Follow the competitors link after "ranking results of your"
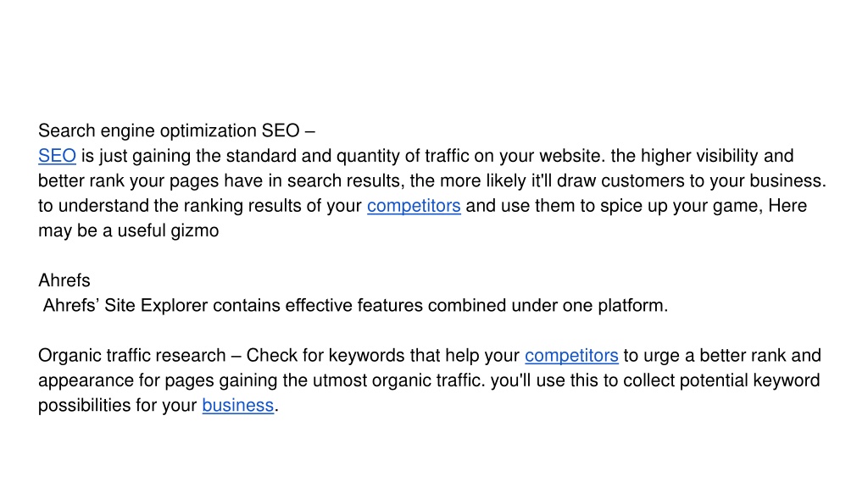 (x=414, y=206)
